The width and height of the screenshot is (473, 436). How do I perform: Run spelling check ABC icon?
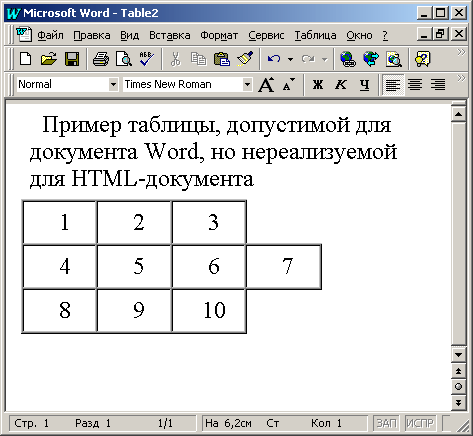(x=147, y=59)
